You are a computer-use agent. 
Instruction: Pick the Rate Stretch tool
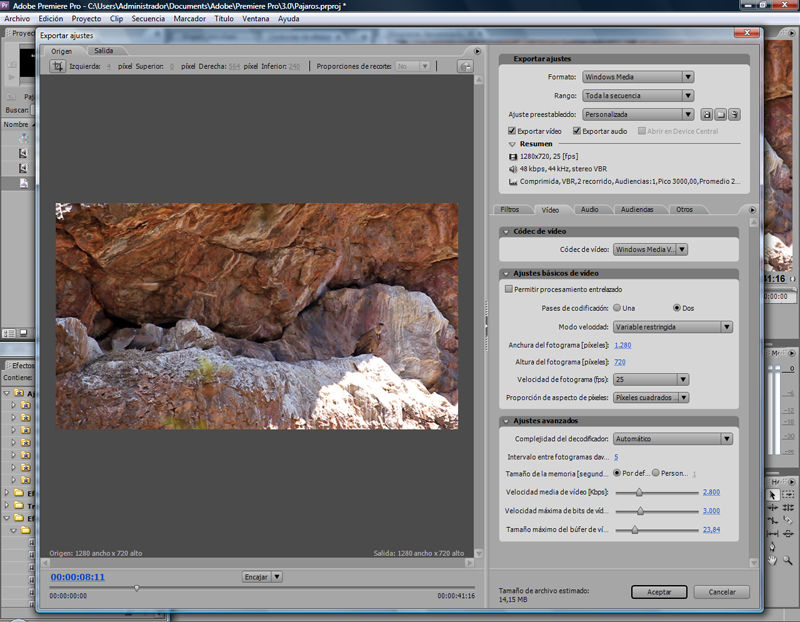point(772,520)
